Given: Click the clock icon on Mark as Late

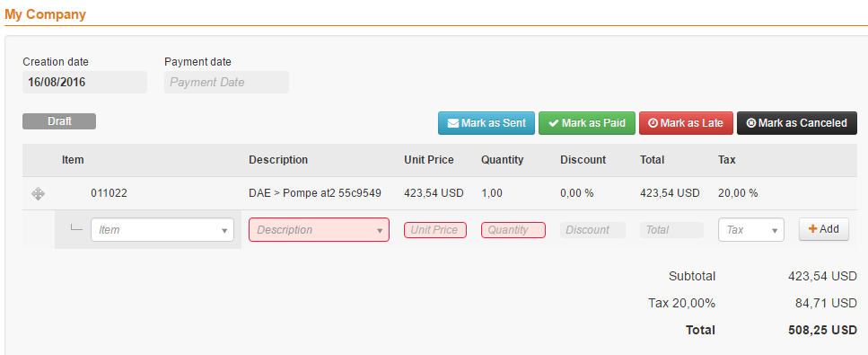Looking at the screenshot, I should pyautogui.click(x=653, y=123).
